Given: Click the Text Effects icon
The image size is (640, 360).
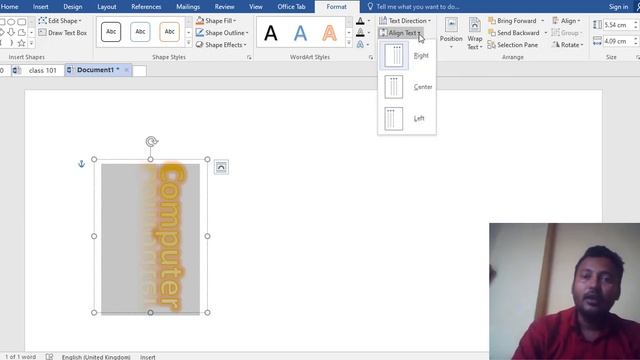Looking at the screenshot, I should [360, 44].
